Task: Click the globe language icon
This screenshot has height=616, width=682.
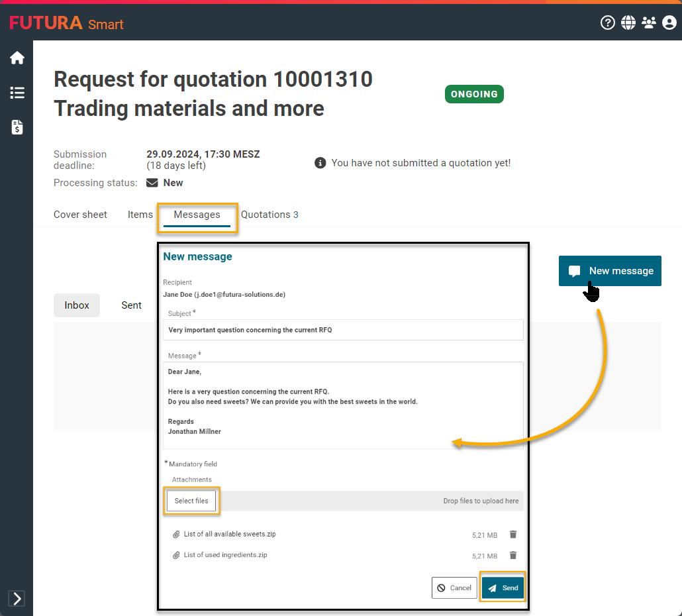Action: tap(628, 23)
